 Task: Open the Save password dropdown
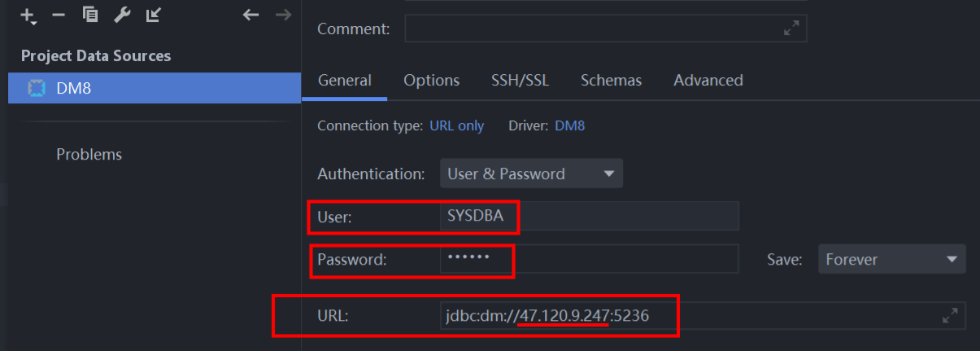[891, 260]
